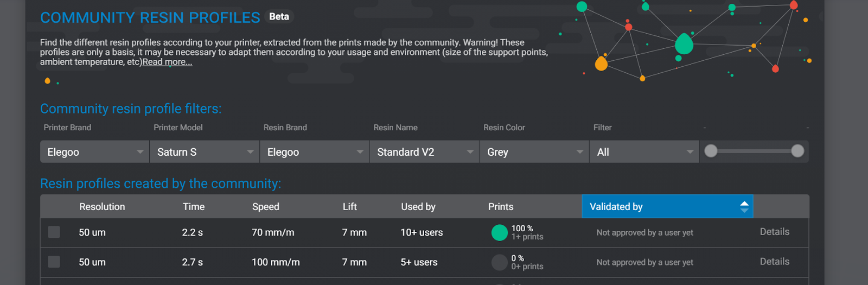Sort table by Prints column
The image size is (868, 285).
click(x=501, y=207)
